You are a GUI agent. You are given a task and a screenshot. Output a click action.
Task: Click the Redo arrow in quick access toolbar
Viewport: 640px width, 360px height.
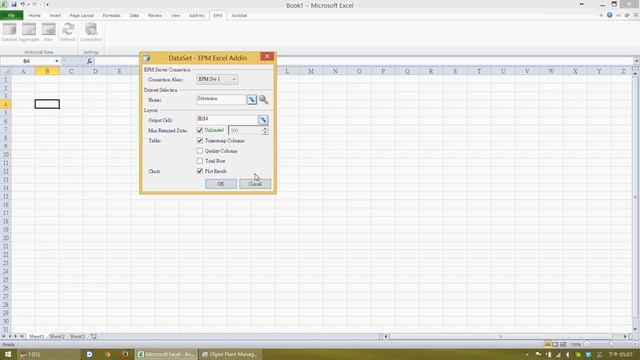35,4
